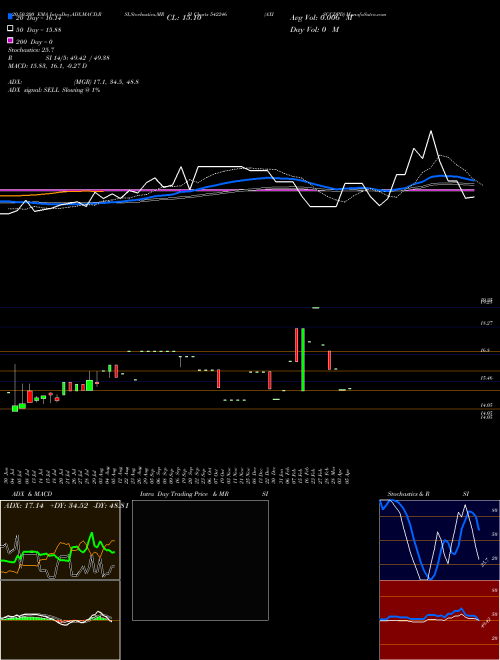The image size is (500, 660).
Task: Click the blue 20 Day legend swatch
Action: click(x=10, y=17)
